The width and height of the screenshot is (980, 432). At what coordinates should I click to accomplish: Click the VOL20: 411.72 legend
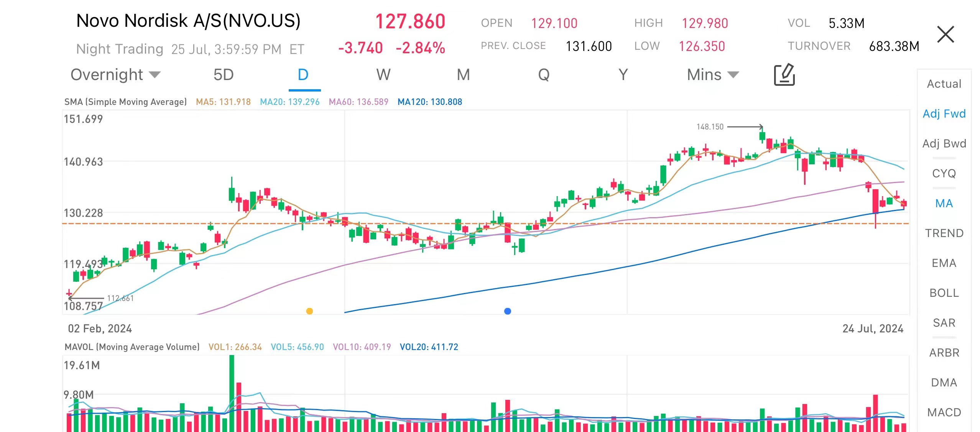429,347
